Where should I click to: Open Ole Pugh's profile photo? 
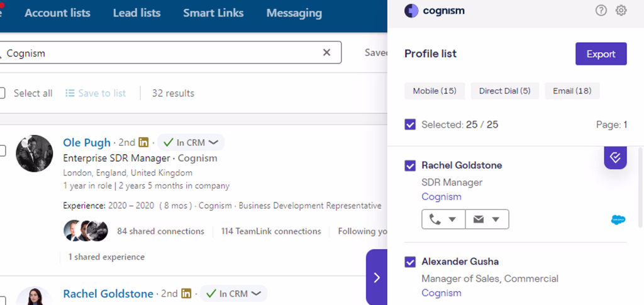(35, 153)
